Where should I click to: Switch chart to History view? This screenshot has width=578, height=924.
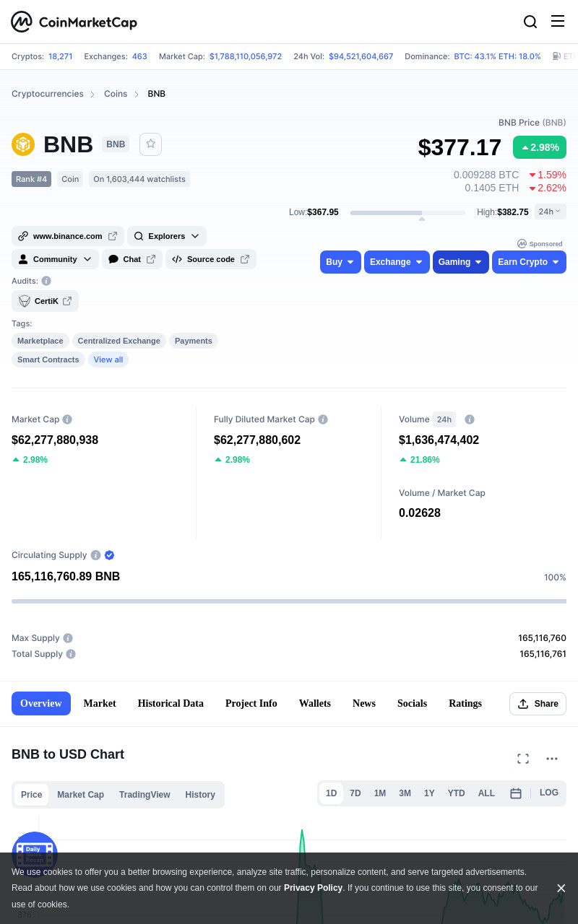[x=200, y=795]
